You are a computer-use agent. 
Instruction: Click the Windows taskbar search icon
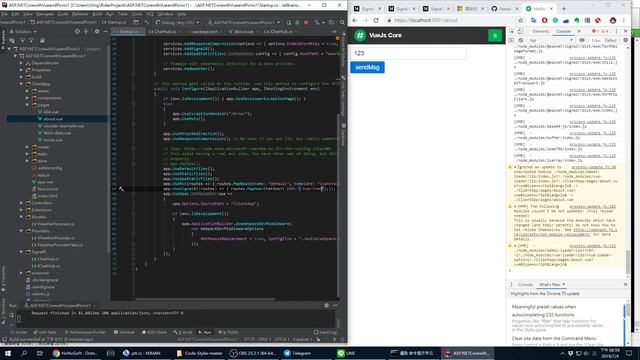(24, 353)
